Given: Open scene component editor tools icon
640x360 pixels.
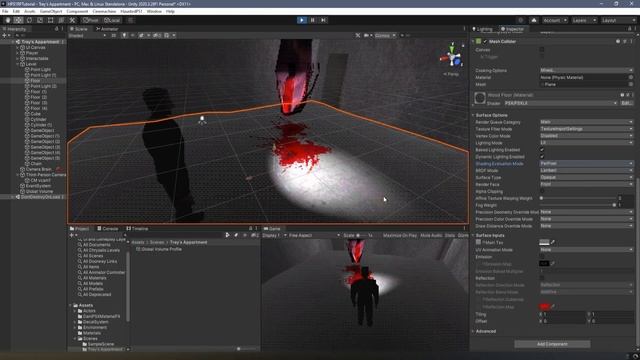Looking at the screenshot, I should coord(358,36).
